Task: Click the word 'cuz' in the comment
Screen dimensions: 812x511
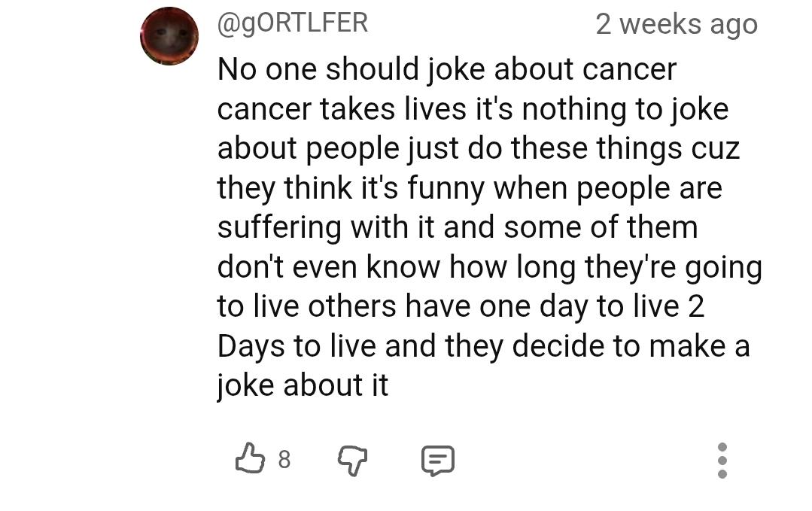Action: (715, 149)
